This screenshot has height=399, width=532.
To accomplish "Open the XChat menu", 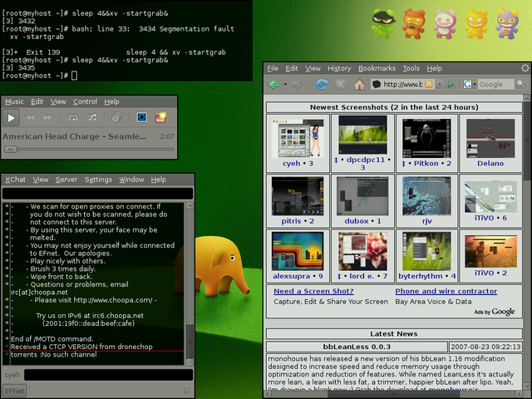I will point(15,180).
